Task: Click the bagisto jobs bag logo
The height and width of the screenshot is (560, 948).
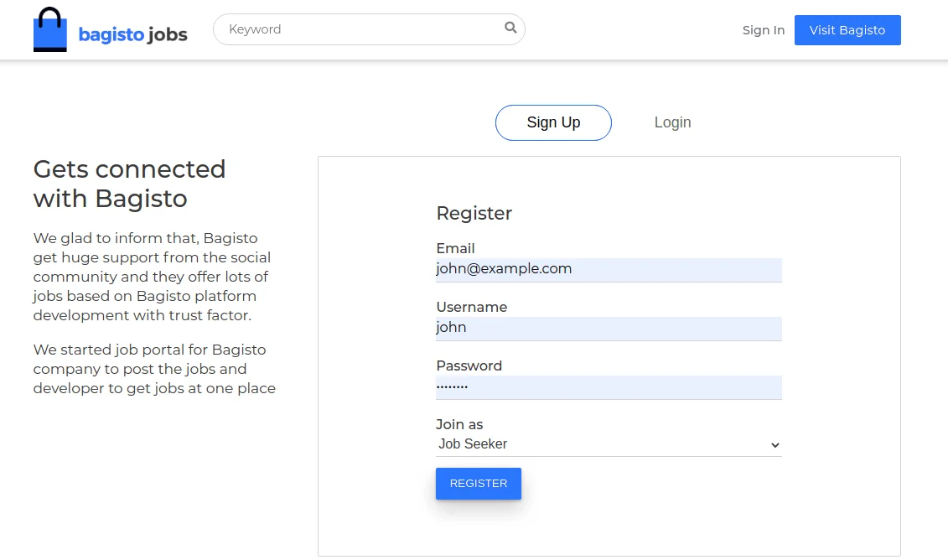Action: 49,29
